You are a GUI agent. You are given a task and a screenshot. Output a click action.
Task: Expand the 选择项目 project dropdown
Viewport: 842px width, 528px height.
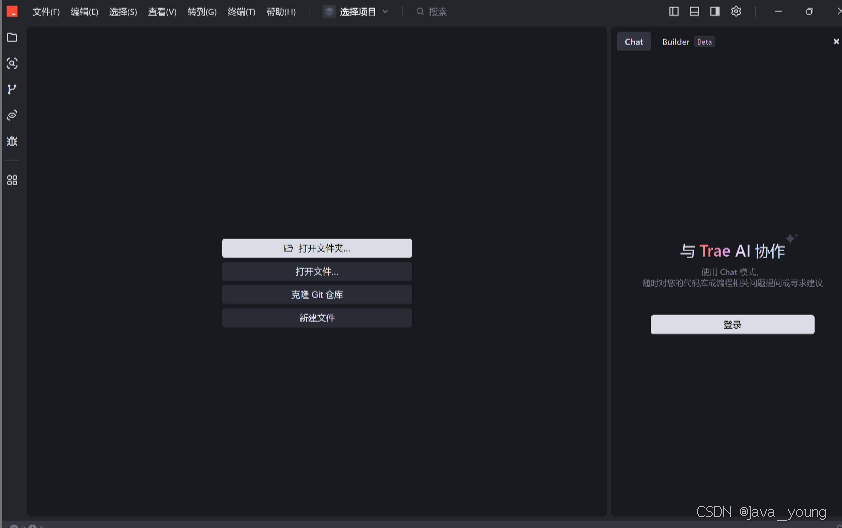[355, 12]
